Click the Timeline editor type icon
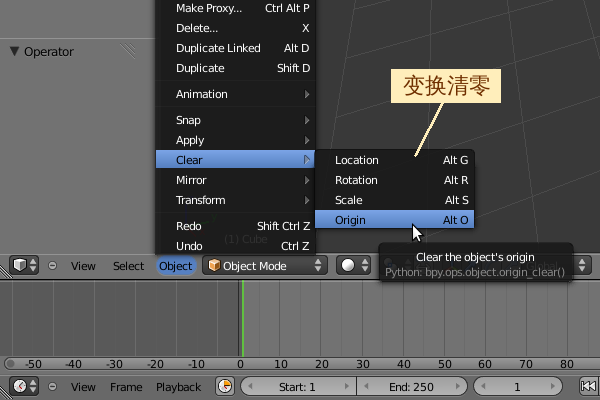Image resolution: width=600 pixels, height=400 pixels. 24,386
